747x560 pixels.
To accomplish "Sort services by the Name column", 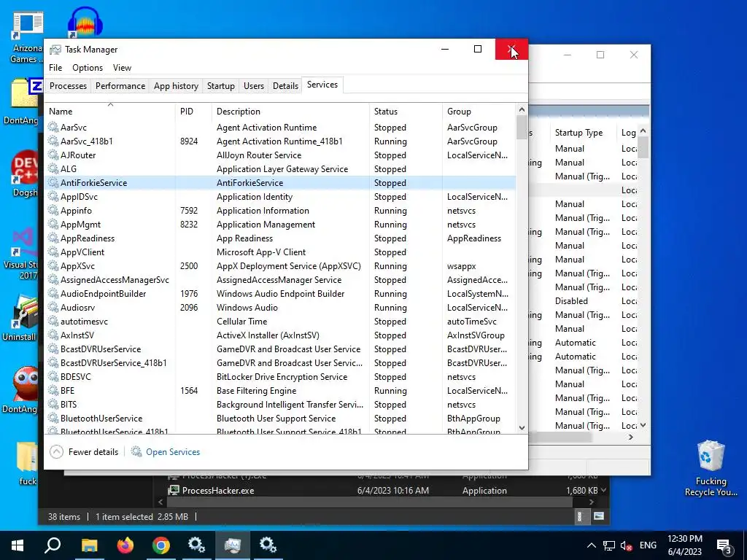I will click(110, 112).
